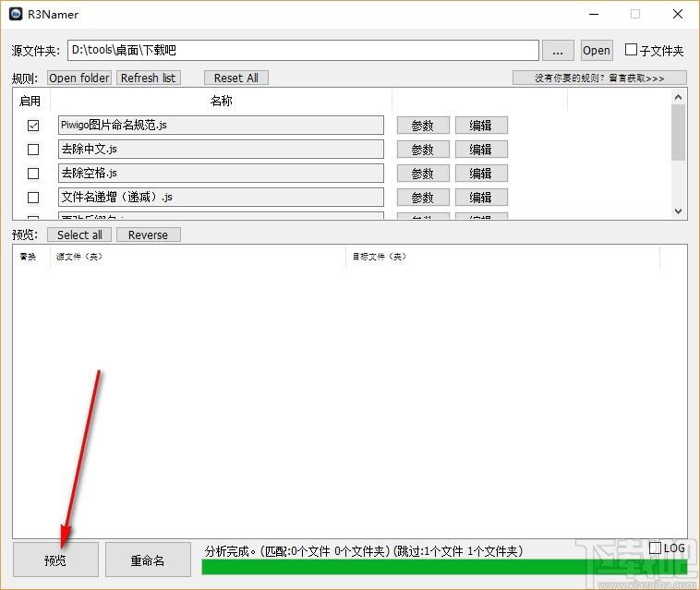Uncheck the Piwigo图片命名规范.js rule checkbox
The height and width of the screenshot is (590, 700).
pos(33,126)
